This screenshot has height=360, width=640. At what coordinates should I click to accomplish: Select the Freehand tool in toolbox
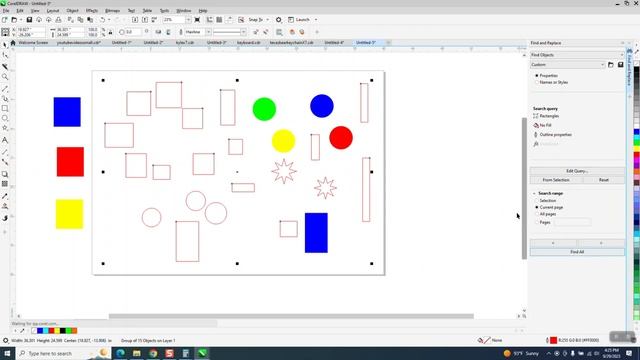5,89
